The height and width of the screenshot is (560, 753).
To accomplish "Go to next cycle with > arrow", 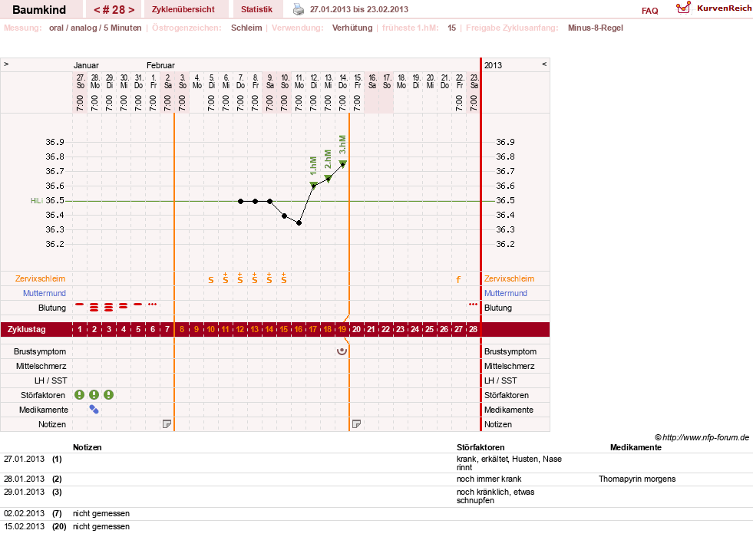I will [131, 10].
